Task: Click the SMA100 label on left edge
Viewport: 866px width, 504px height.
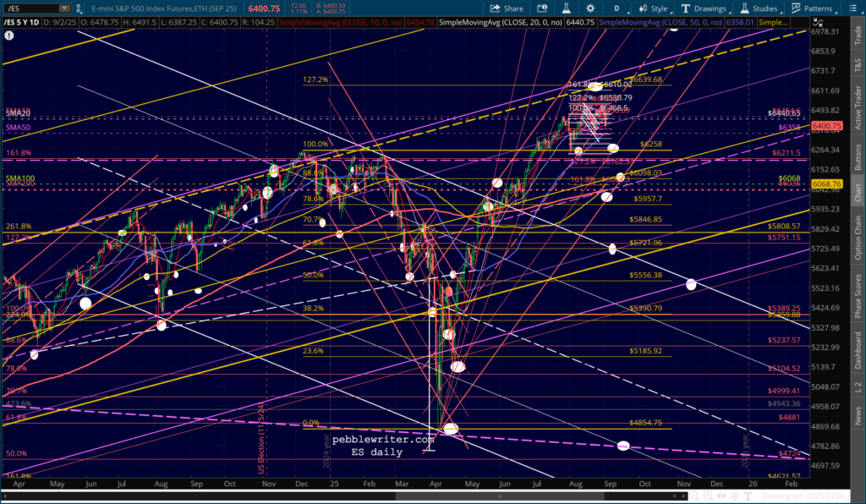Action: tap(20, 179)
